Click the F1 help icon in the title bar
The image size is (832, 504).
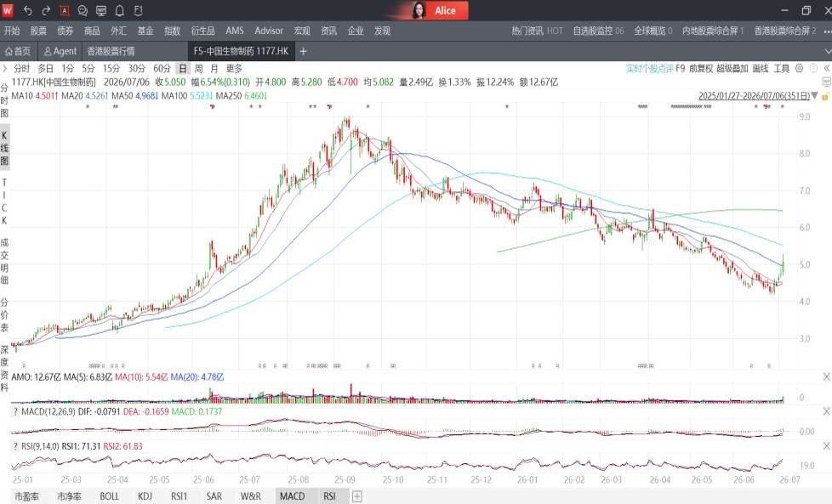point(138,10)
